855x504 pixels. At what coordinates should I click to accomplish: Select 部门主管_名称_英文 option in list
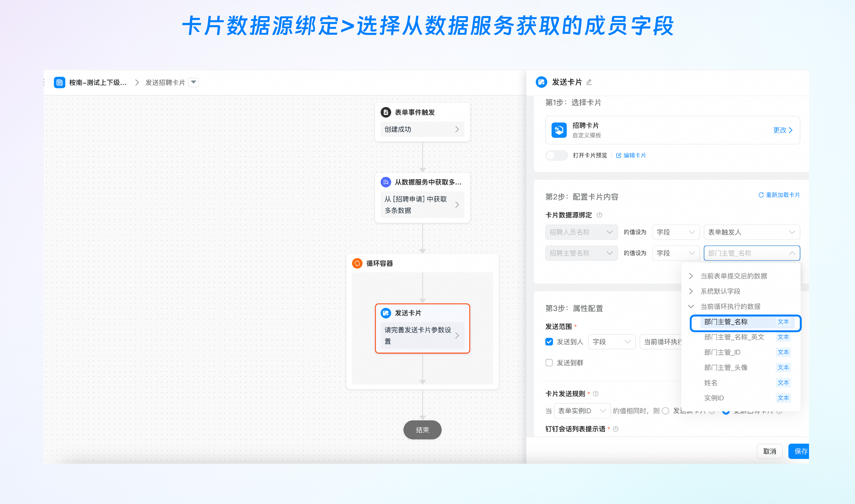click(x=734, y=337)
